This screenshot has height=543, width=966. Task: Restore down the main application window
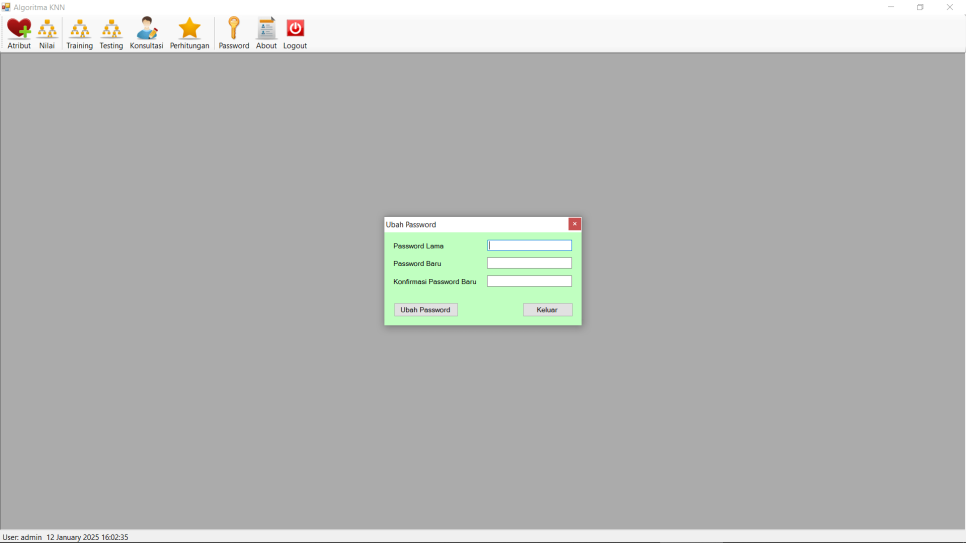920,7
